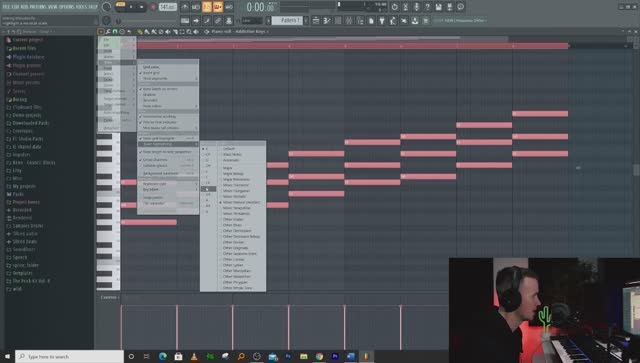Toggle Ghost channels in View menu

pos(168,160)
